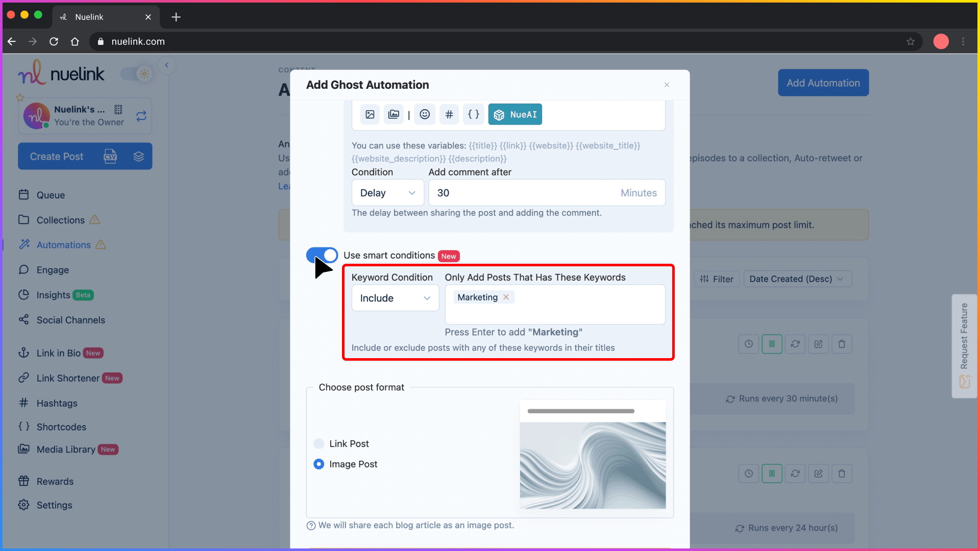Click the Filter button
The height and width of the screenshot is (551, 980).
pos(717,279)
